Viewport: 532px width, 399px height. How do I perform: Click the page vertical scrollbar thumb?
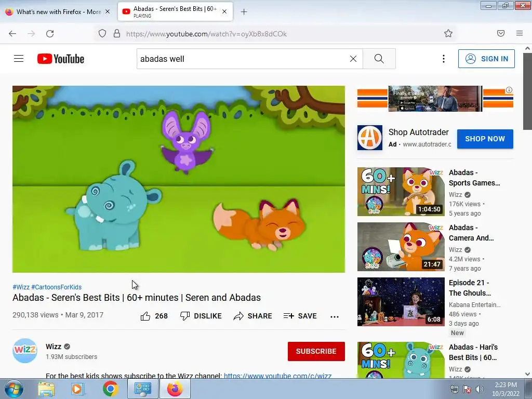pos(528,91)
